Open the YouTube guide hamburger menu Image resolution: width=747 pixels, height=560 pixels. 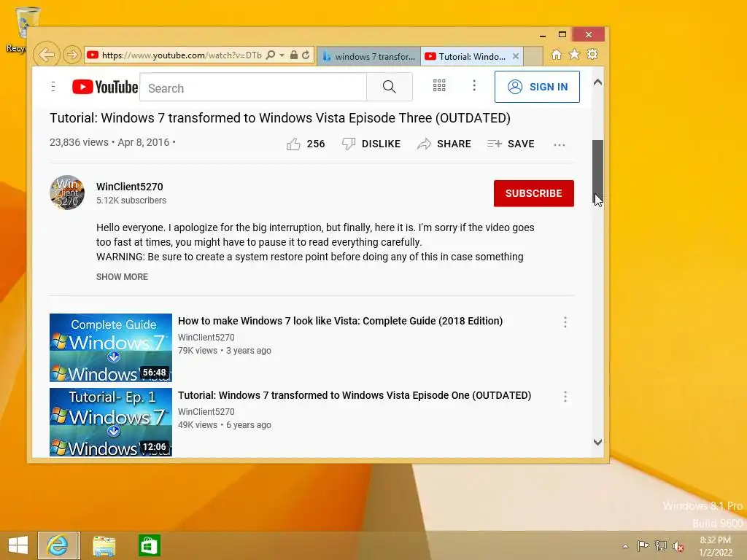53,86
